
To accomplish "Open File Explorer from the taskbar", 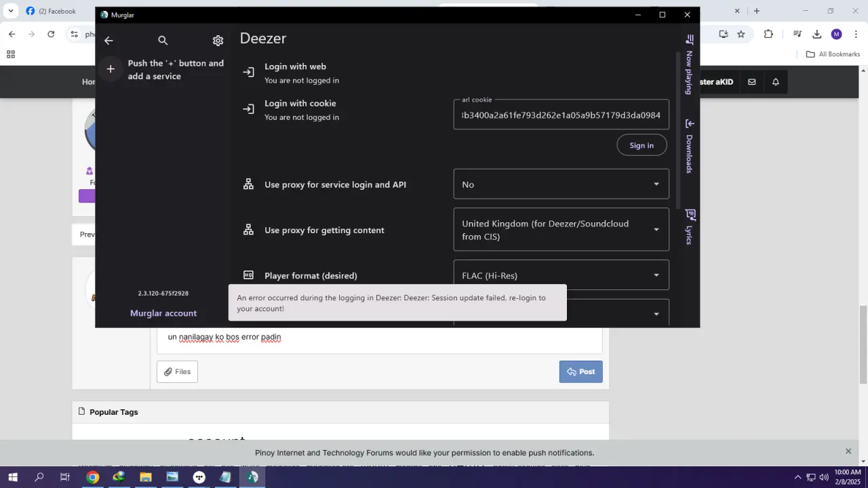I will tap(145, 477).
